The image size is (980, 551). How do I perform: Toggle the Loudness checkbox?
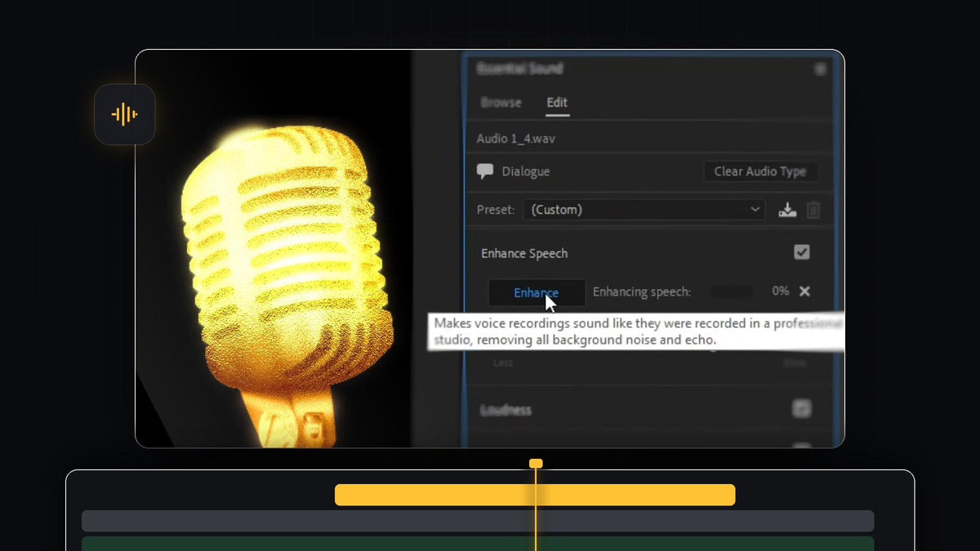click(x=802, y=409)
